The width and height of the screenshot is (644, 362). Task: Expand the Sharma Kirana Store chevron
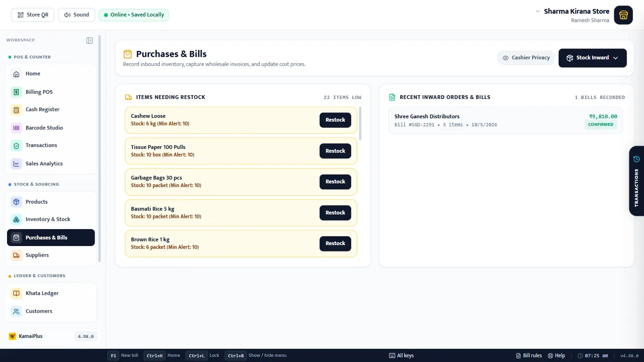(537, 11)
